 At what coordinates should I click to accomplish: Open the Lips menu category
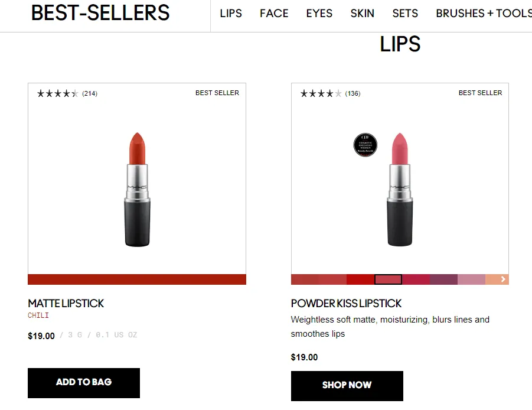coord(231,13)
